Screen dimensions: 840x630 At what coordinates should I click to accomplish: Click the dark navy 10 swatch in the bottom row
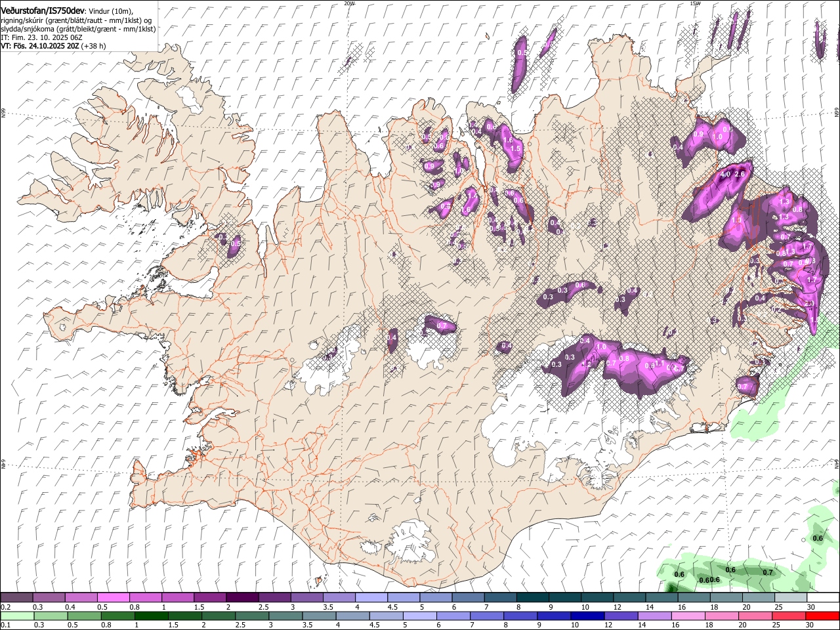pyautogui.click(x=587, y=616)
